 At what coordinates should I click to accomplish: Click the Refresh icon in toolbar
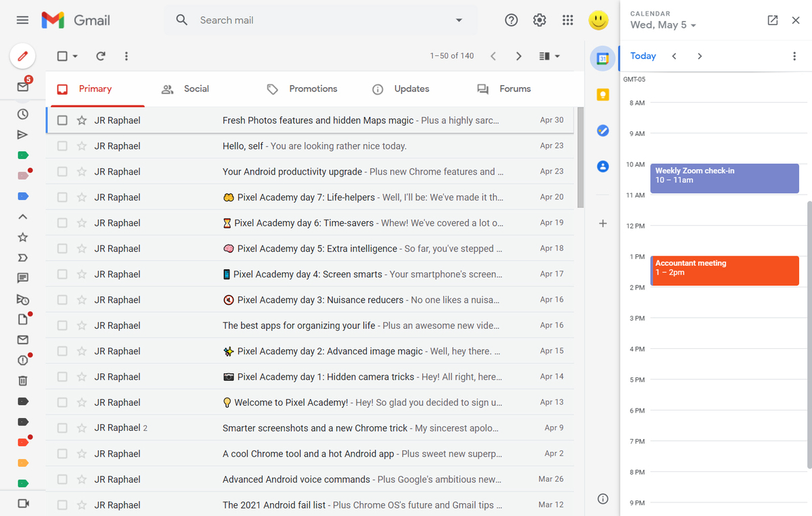click(x=100, y=56)
